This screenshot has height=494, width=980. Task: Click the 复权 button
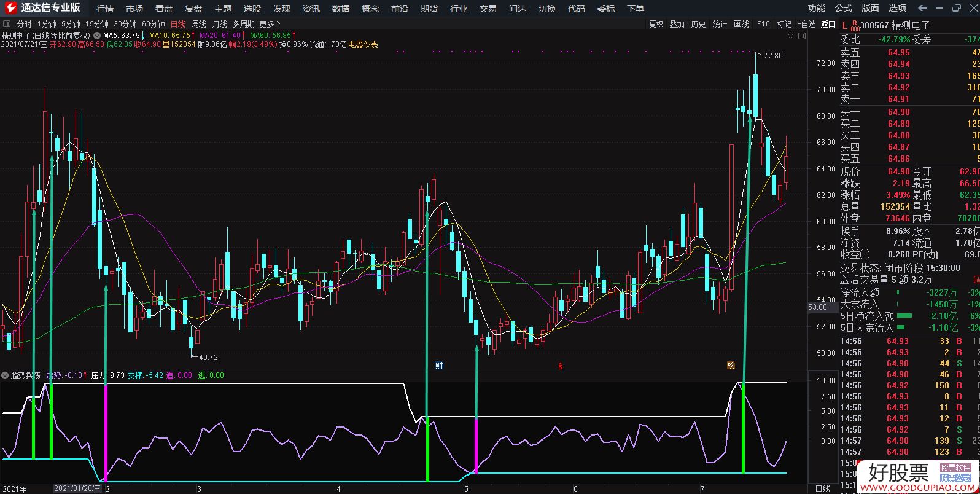[656, 24]
